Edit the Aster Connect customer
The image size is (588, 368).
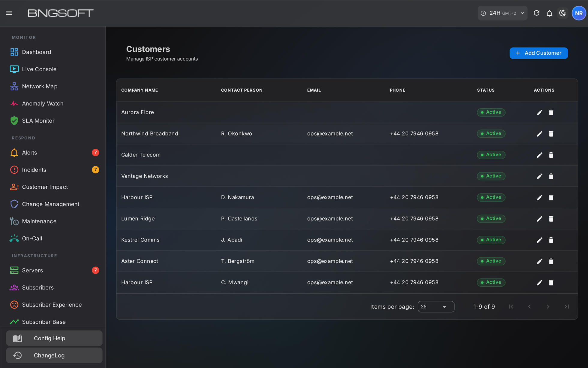click(539, 261)
